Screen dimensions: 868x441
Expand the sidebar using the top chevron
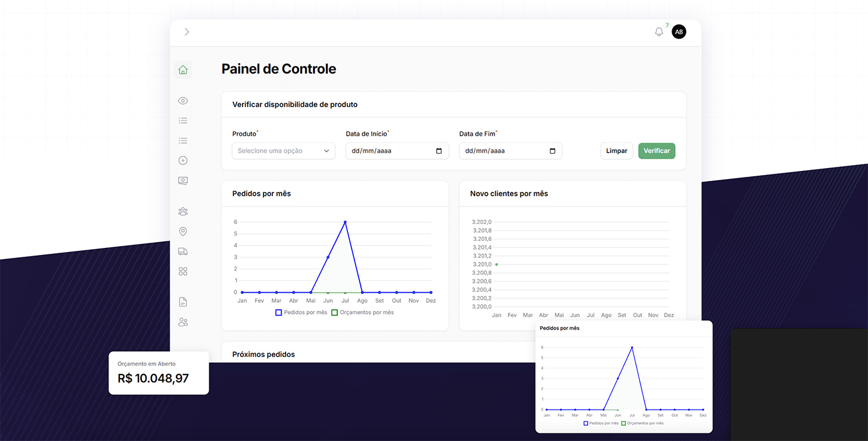coord(187,32)
